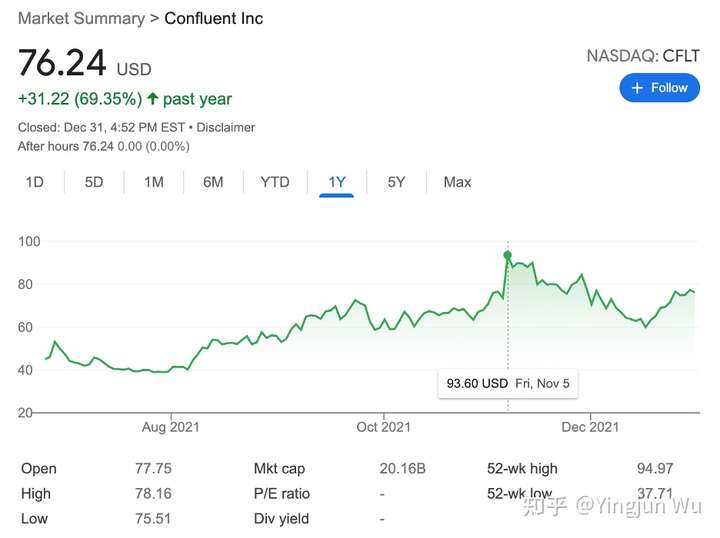Click the Oct 2021 axis label
Screen dimensions: 720x538
click(x=383, y=427)
